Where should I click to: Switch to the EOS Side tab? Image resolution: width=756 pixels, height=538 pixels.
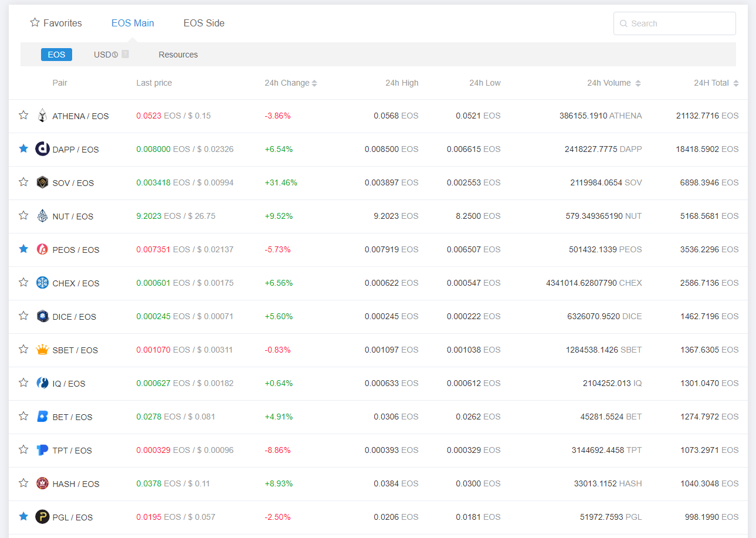pyautogui.click(x=204, y=23)
